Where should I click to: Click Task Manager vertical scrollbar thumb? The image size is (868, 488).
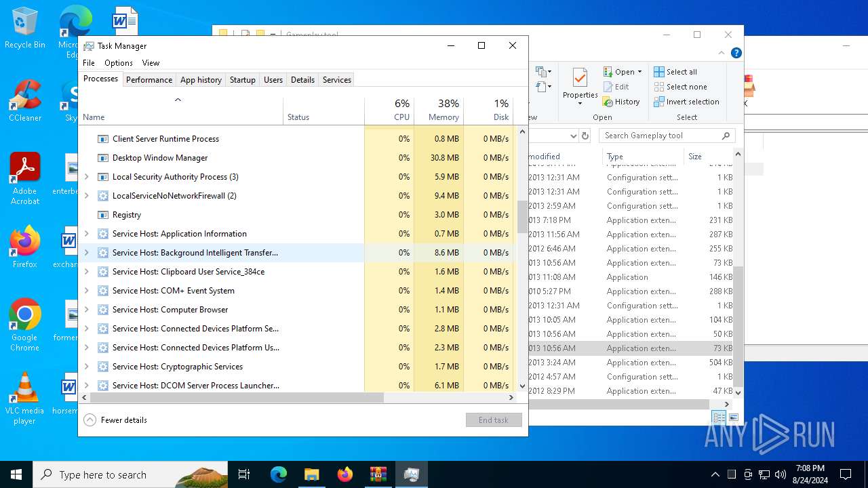click(522, 216)
